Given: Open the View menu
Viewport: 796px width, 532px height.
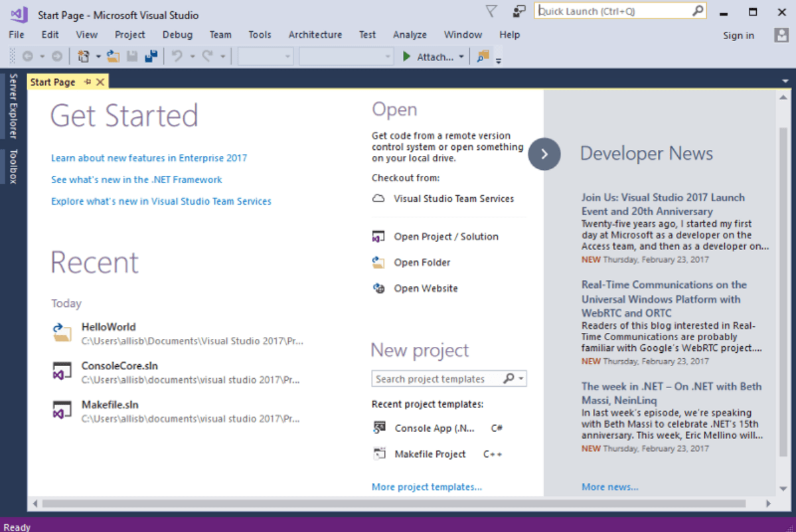Looking at the screenshot, I should pyautogui.click(x=86, y=34).
